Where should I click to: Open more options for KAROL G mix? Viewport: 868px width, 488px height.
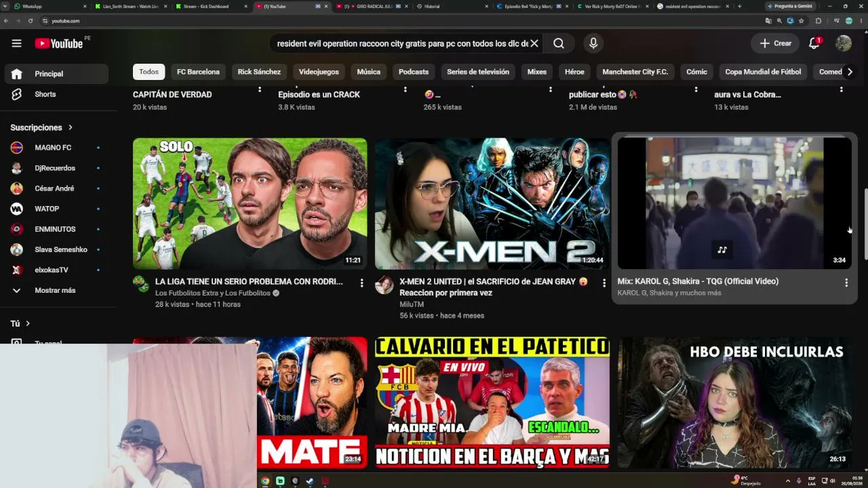pos(846,283)
